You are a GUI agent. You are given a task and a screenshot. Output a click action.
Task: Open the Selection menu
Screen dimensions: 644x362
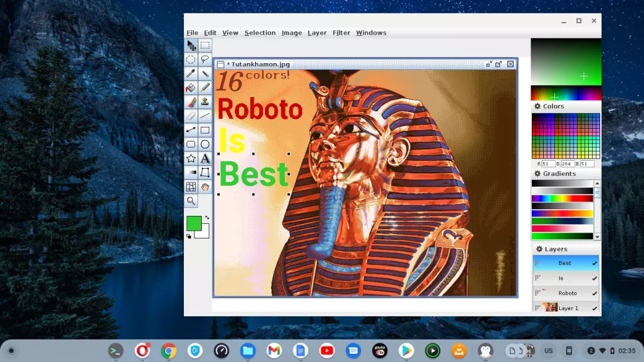pyautogui.click(x=260, y=33)
